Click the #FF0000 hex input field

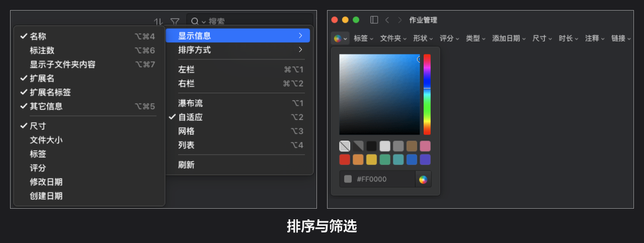377,179
